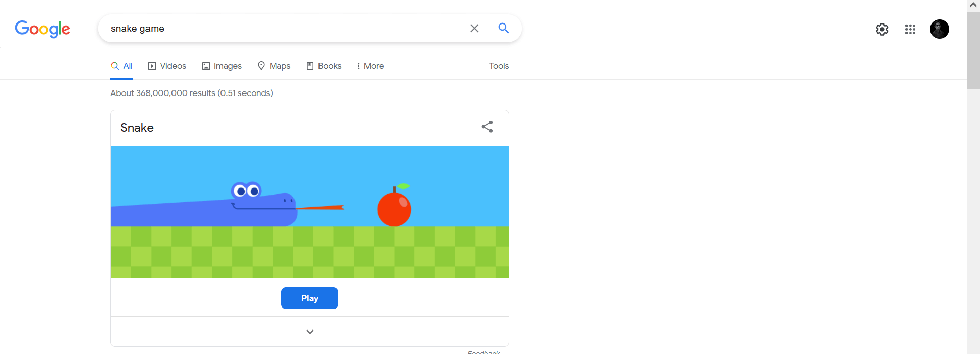Image resolution: width=980 pixels, height=354 pixels.
Task: Switch to the Maps tab
Action: pos(274,66)
